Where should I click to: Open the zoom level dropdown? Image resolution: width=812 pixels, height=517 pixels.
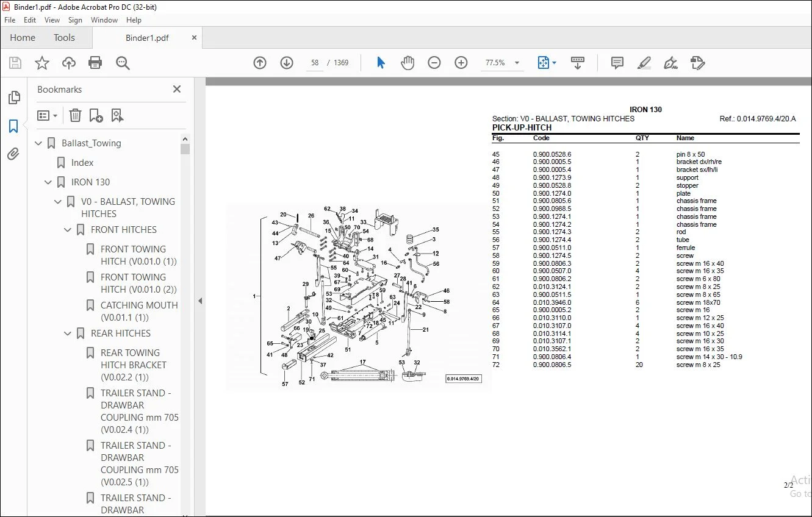click(517, 63)
